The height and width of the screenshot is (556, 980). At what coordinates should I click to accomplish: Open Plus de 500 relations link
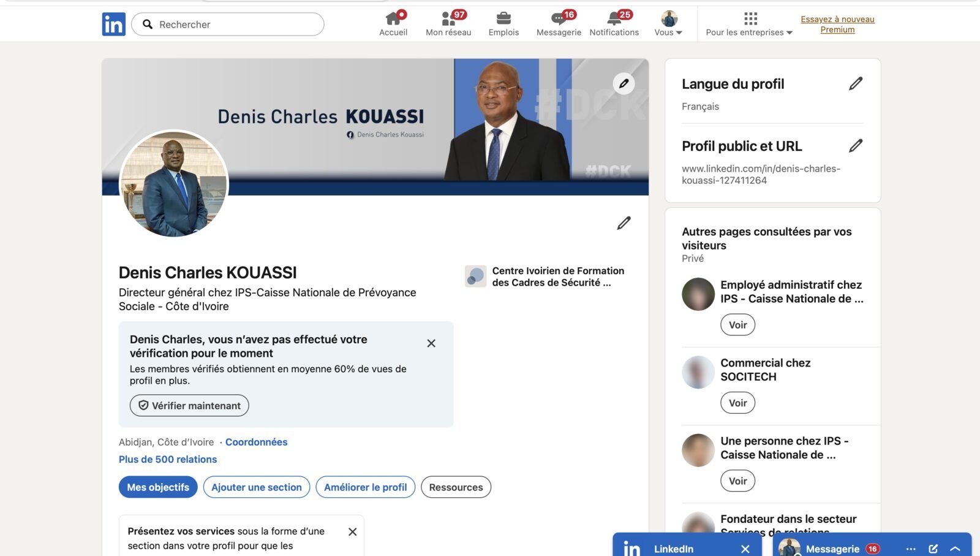click(x=168, y=459)
